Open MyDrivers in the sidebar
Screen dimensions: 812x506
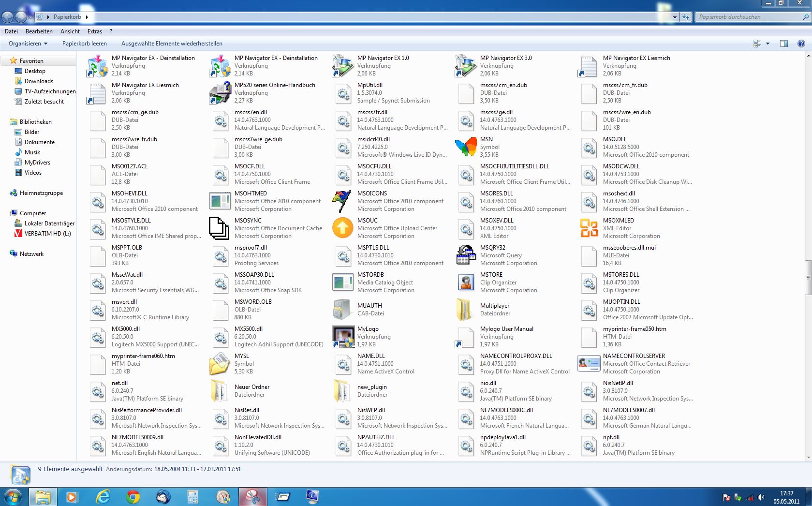37,163
